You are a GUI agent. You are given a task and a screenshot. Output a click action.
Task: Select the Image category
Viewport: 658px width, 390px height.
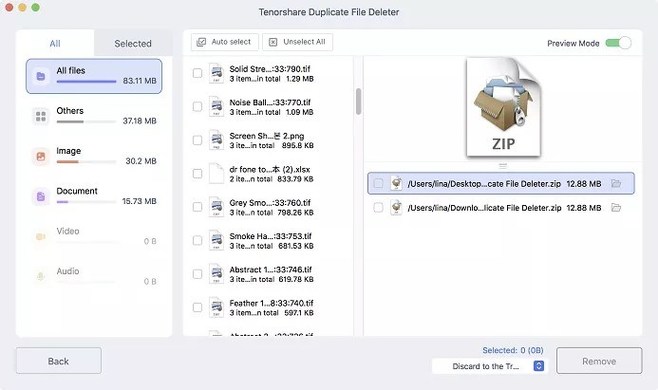(x=94, y=157)
